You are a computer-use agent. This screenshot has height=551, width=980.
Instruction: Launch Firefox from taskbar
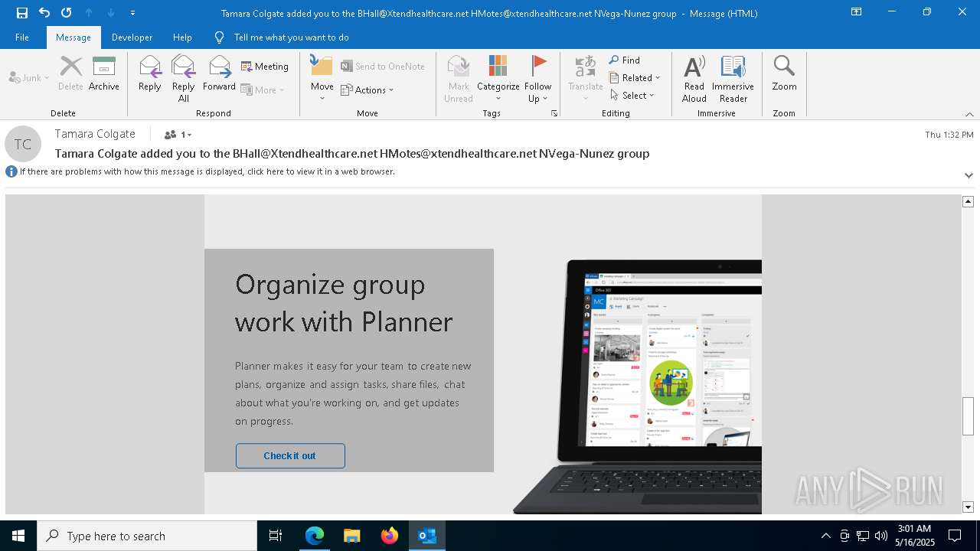tap(389, 536)
